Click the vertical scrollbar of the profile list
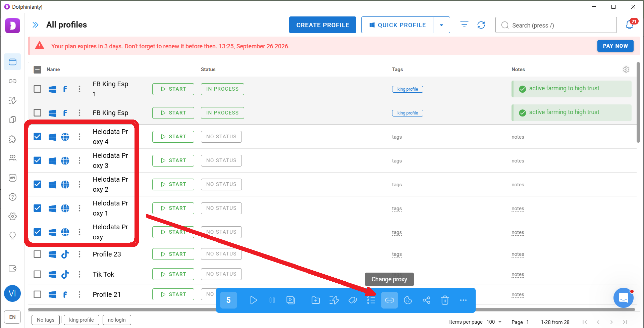The height and width of the screenshot is (328, 644). 638,102
